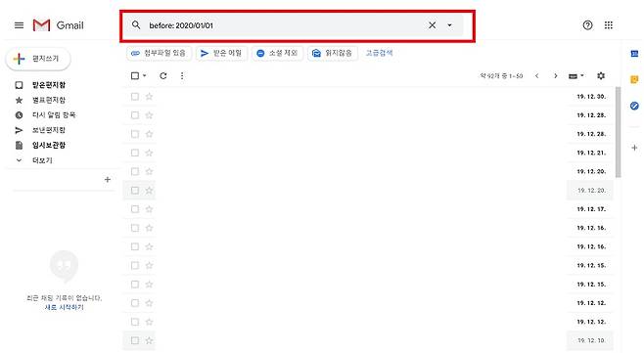Open 다시 알림 항목 snoozed folder
This screenshot has width=644, height=353.
54,115
